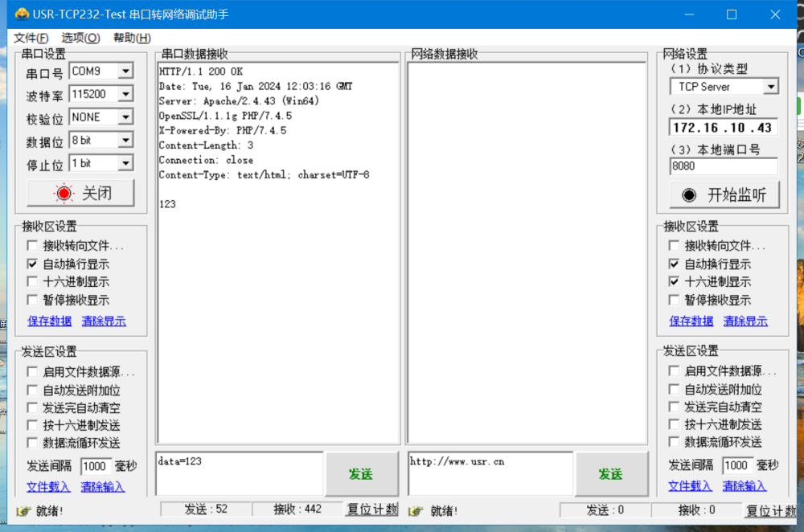The width and height of the screenshot is (804, 532).
Task: Enable serial 按十六进制发送 checkbox
Action: (32, 425)
